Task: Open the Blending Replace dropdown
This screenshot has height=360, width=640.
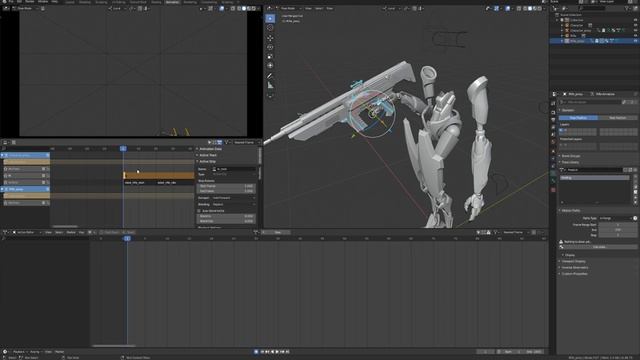Action: tap(233, 204)
